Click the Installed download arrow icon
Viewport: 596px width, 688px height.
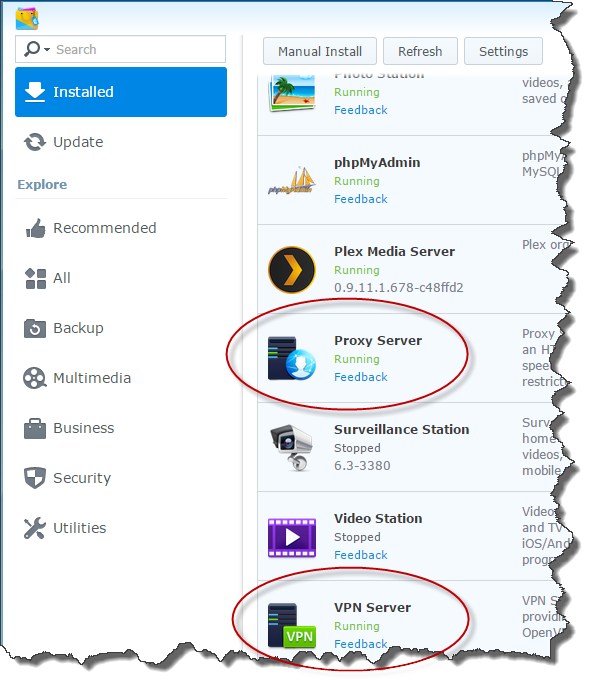(35, 92)
